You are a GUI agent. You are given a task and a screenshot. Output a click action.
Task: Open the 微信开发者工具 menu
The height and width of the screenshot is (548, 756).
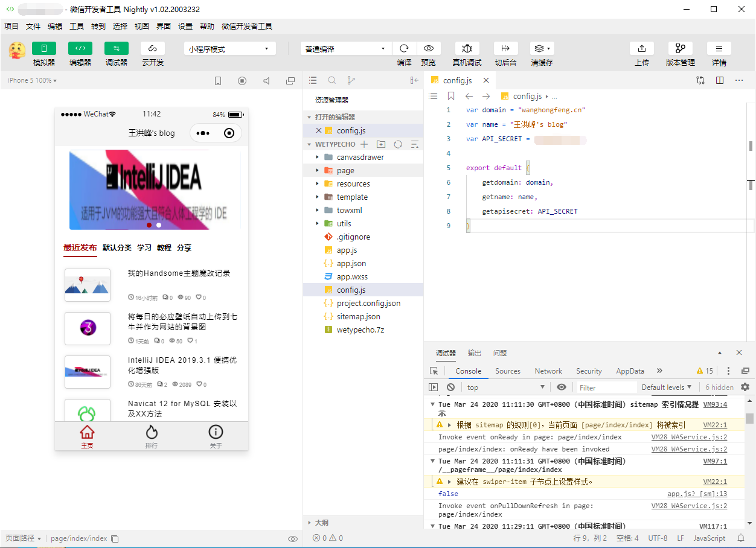click(x=247, y=27)
